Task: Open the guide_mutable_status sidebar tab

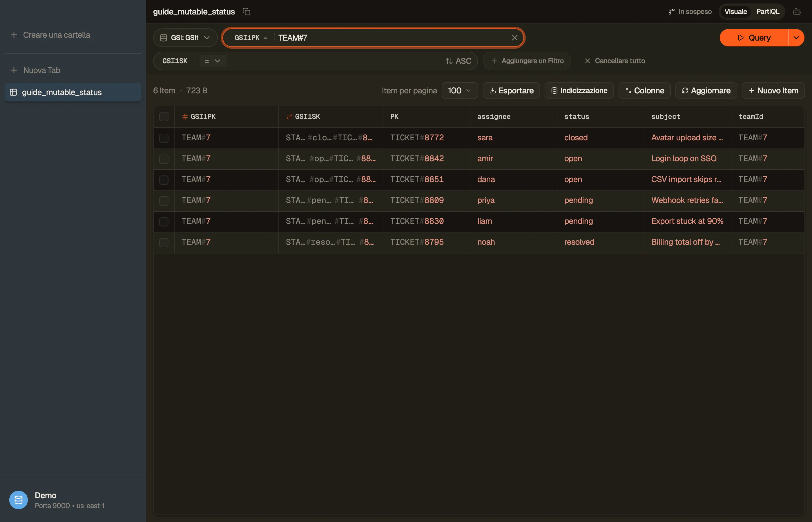Action: 73,92
